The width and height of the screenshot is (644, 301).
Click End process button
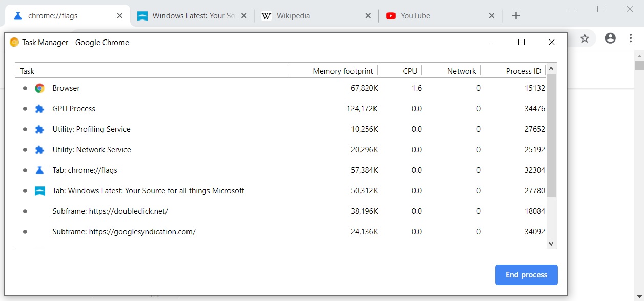click(x=526, y=275)
